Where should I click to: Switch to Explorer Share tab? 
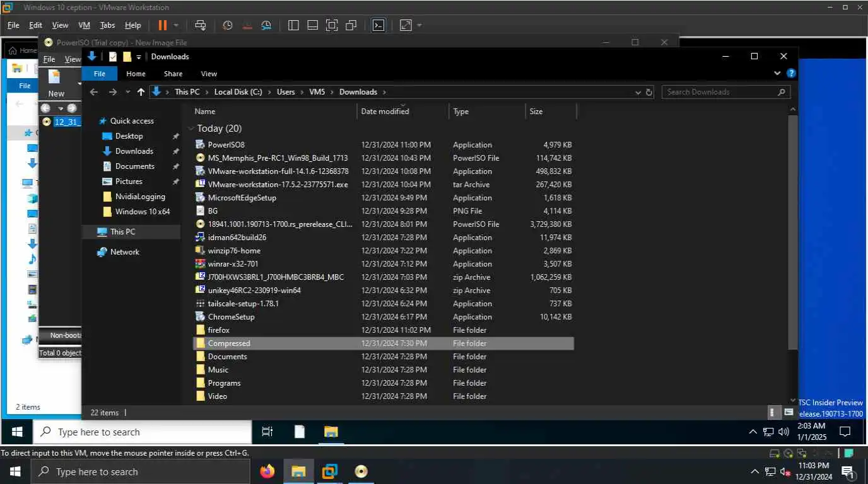coord(173,74)
